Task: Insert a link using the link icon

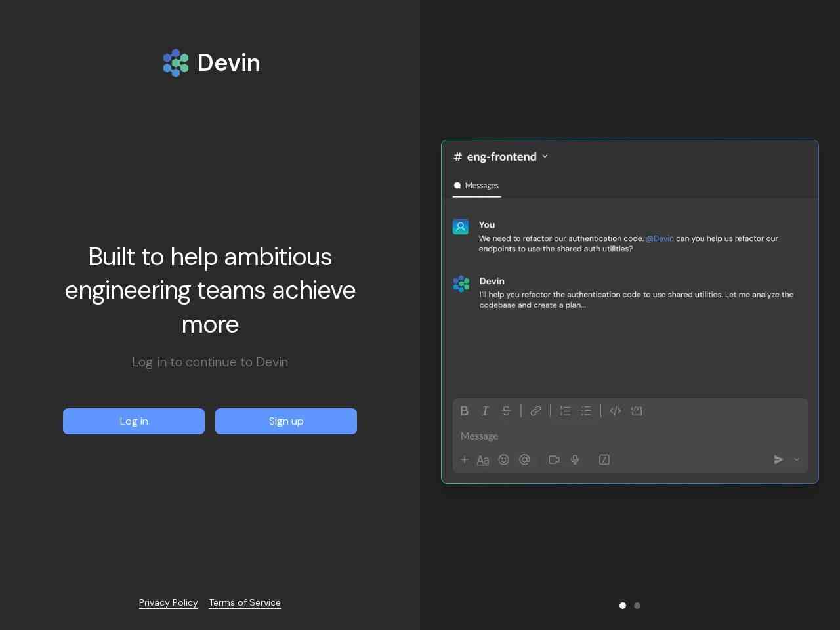Action: [535, 411]
